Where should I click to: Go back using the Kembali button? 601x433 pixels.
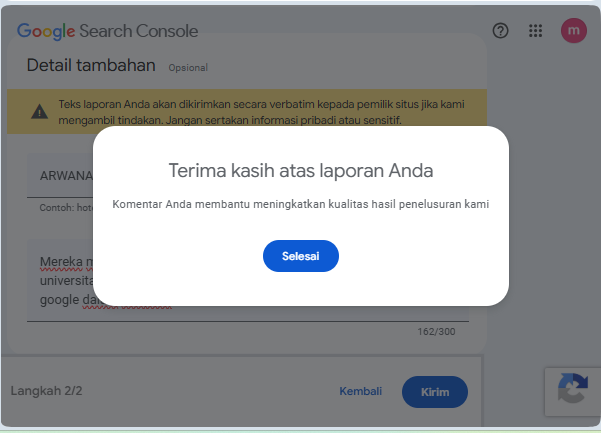pyautogui.click(x=360, y=391)
